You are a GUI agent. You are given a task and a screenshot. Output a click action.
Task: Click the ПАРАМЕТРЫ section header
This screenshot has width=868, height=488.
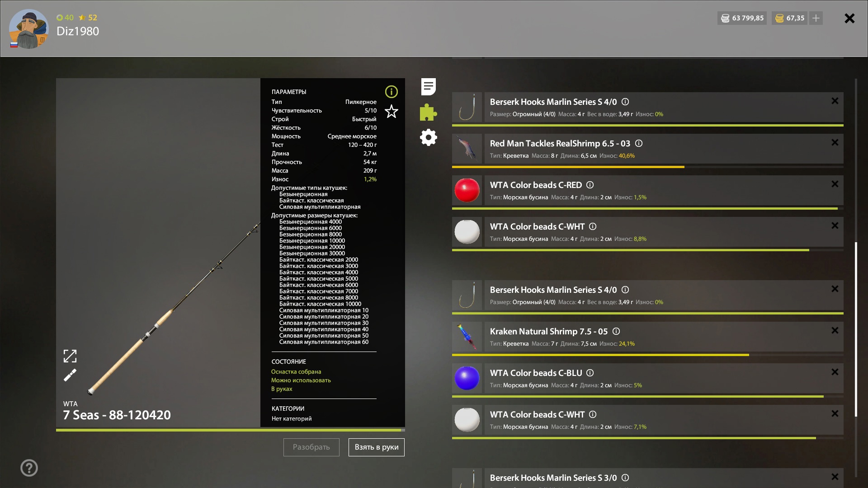coord(289,92)
